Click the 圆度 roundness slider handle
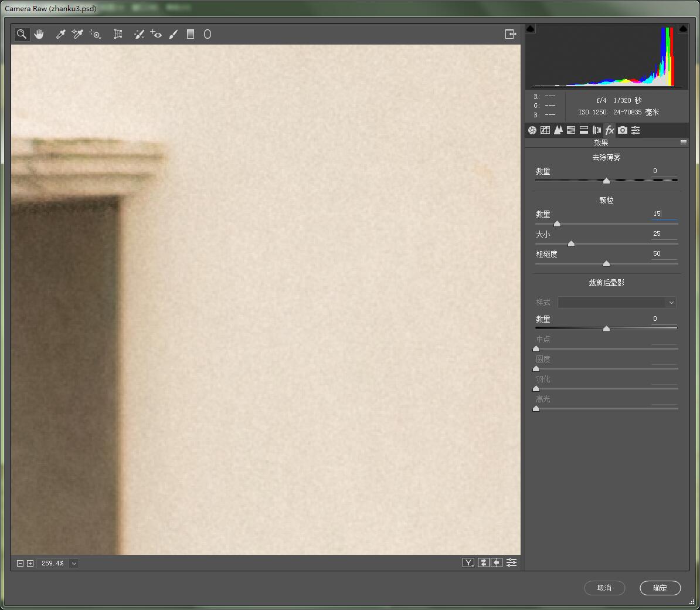This screenshot has width=700, height=610. 536,369
